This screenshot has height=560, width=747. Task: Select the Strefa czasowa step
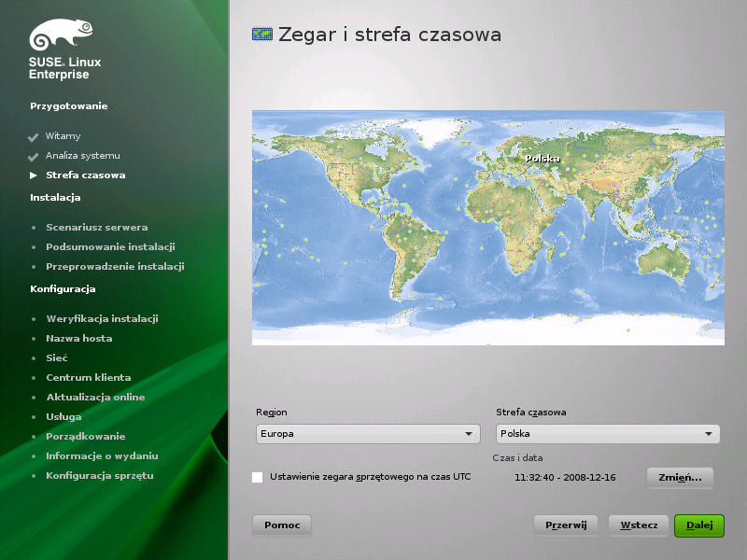click(x=86, y=175)
